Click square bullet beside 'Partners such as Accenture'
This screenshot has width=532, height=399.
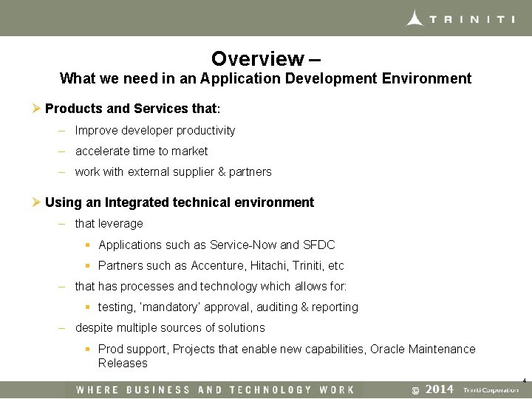pos(87,266)
